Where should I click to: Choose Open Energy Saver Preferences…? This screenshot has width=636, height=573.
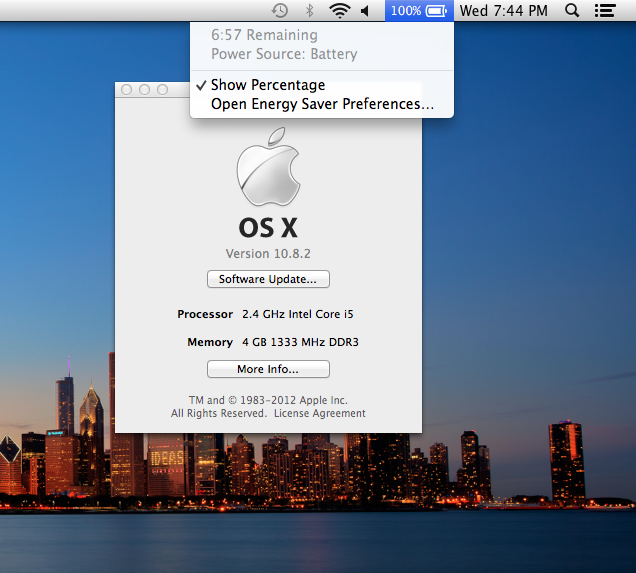pos(322,104)
